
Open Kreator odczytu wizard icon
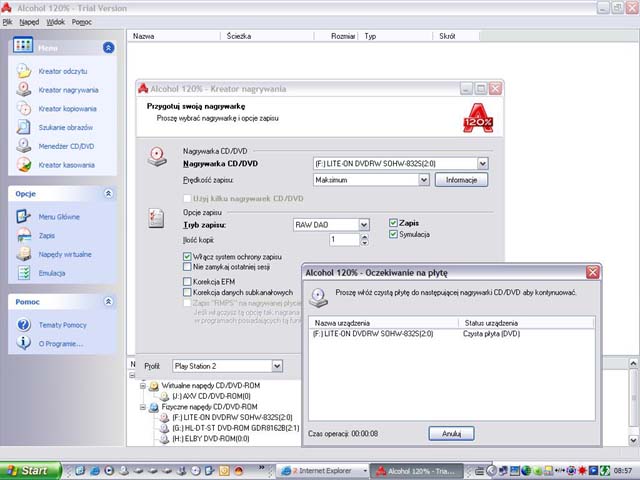click(x=24, y=71)
